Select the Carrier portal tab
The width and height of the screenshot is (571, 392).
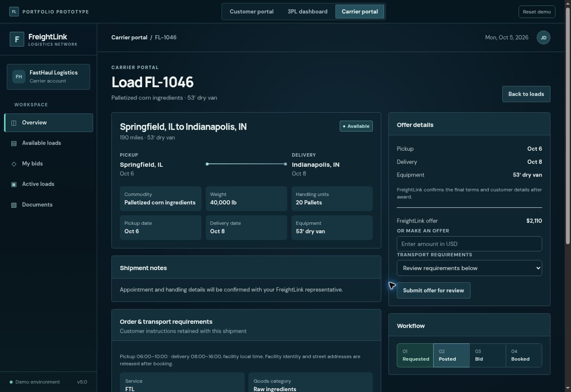pyautogui.click(x=360, y=12)
